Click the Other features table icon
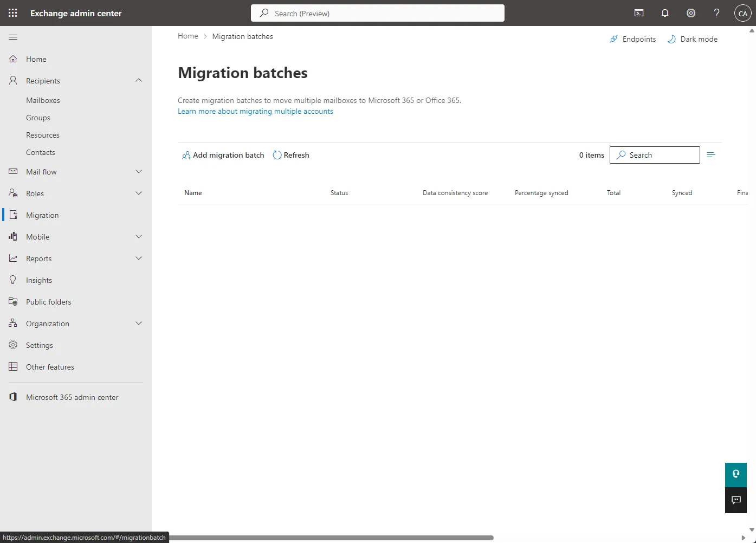Image resolution: width=756 pixels, height=543 pixels. click(x=13, y=366)
